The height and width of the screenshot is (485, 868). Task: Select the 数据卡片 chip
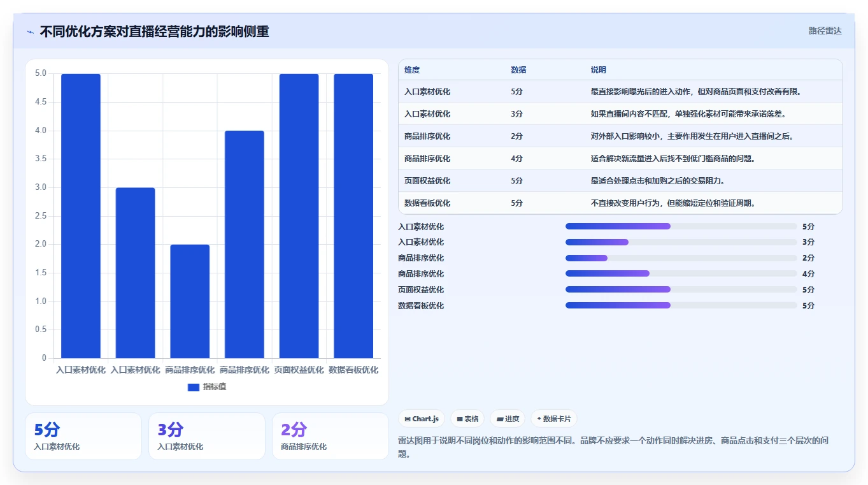coord(554,419)
